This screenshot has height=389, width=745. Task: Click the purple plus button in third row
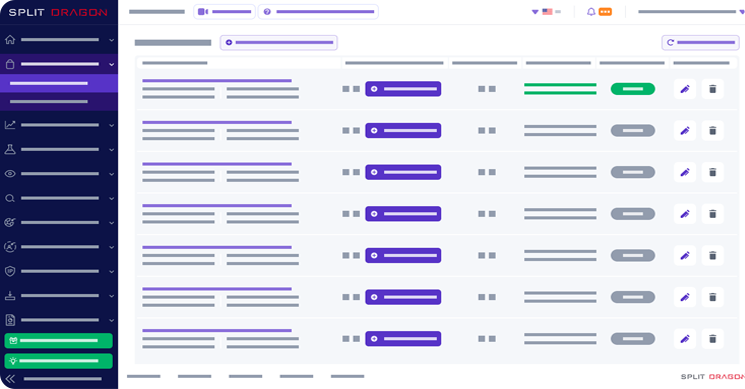click(x=403, y=172)
